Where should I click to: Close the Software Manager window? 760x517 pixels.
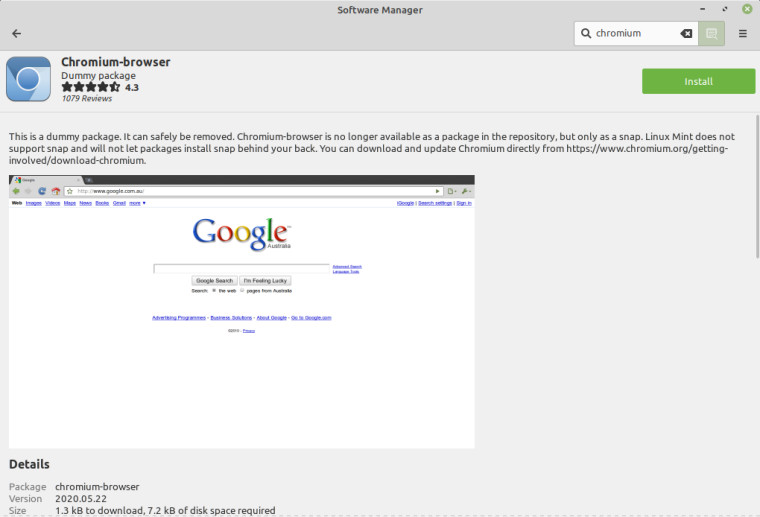[747, 9]
